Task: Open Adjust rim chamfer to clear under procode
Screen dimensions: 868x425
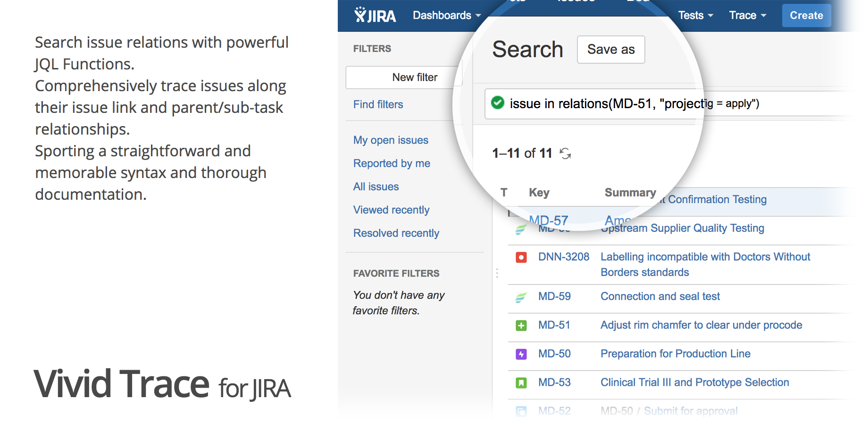Action: point(701,325)
